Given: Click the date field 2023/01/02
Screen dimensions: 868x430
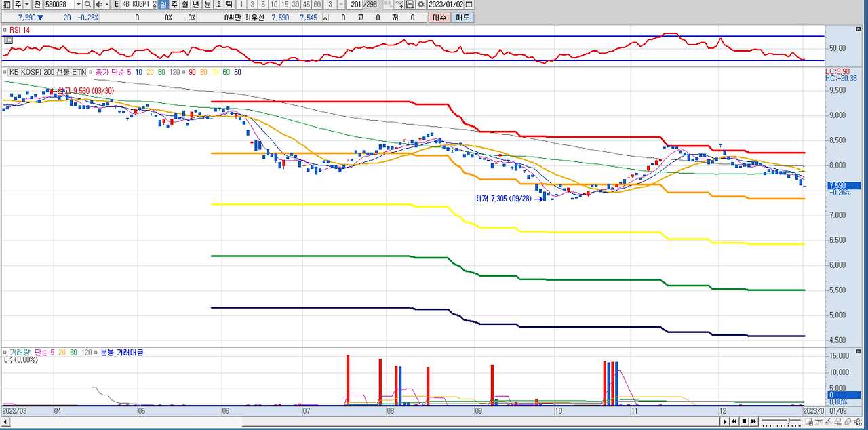Looking at the screenshot, I should (446, 4).
